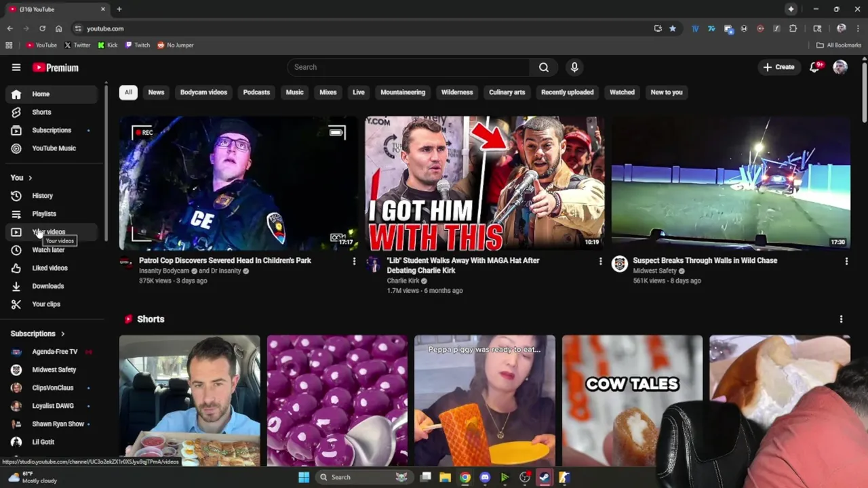
Task: Click the YouTube search field
Action: (408, 67)
